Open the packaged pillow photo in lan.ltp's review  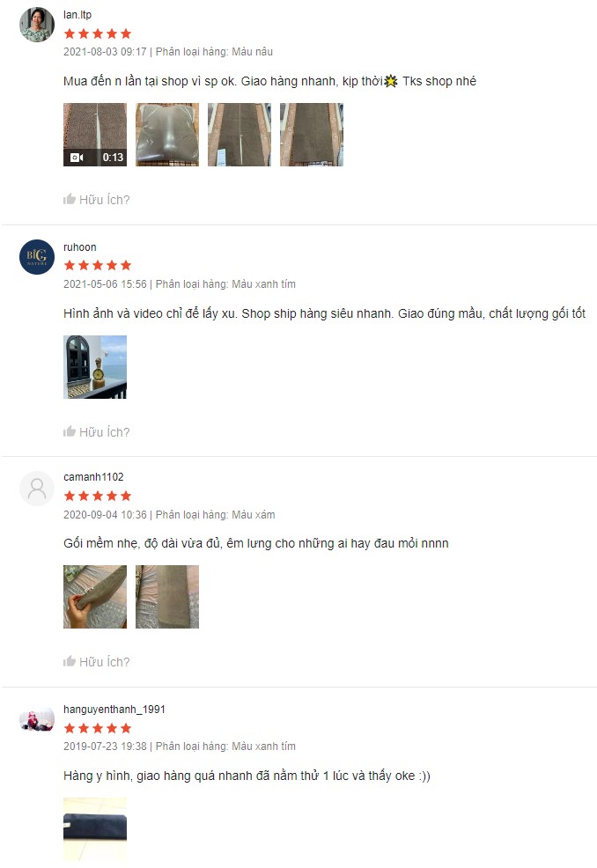[167, 135]
